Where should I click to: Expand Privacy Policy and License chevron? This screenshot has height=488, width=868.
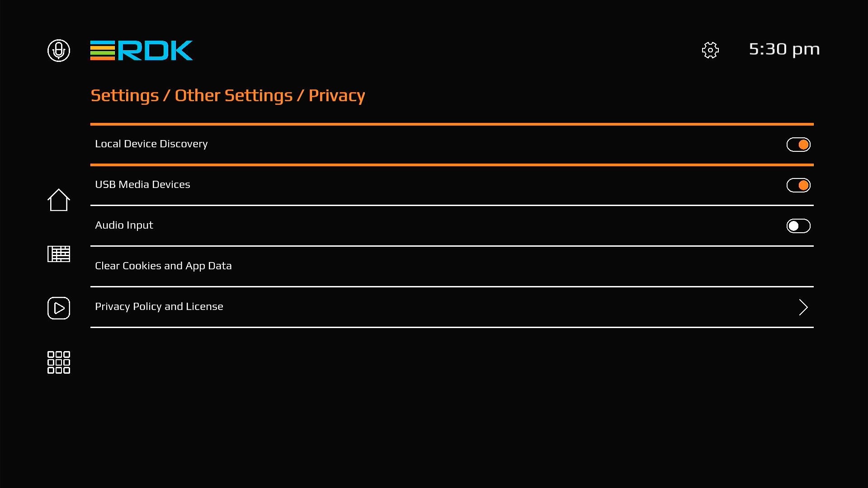(803, 307)
